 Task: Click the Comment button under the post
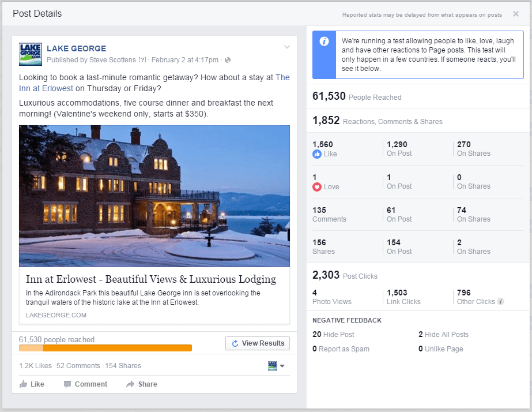click(85, 384)
